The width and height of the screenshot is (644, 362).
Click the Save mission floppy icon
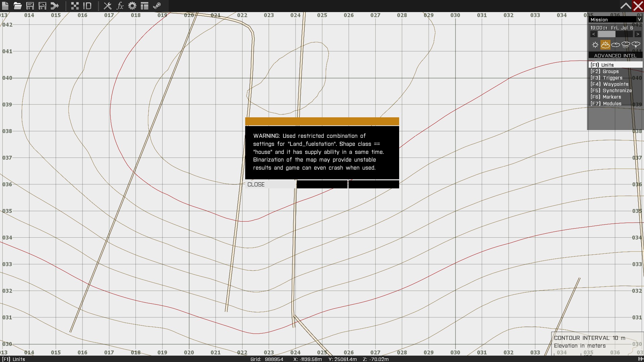[x=30, y=6]
